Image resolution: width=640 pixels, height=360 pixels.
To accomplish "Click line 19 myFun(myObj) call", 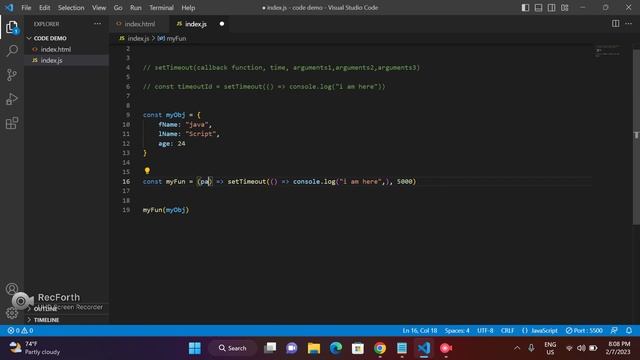I will click(x=166, y=210).
